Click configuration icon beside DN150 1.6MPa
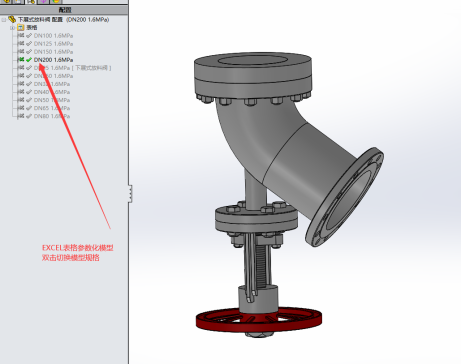The height and width of the screenshot is (364, 461). [x=21, y=52]
